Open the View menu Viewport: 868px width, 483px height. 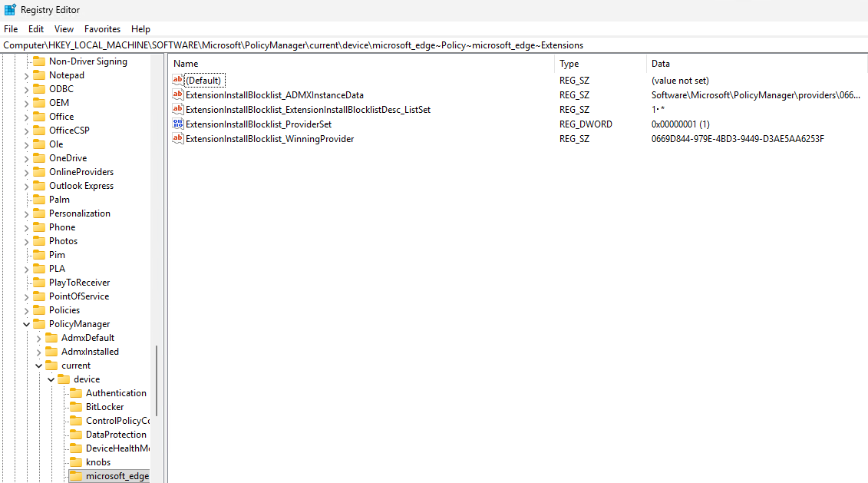click(x=64, y=29)
